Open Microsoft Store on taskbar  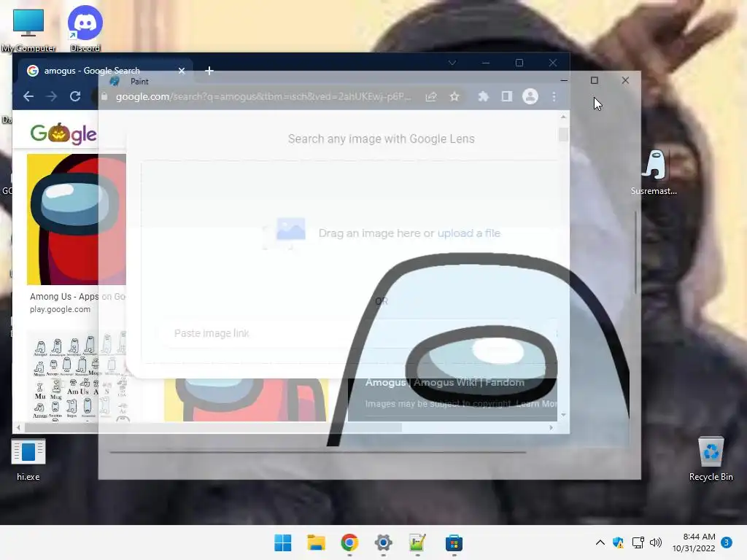tap(454, 542)
